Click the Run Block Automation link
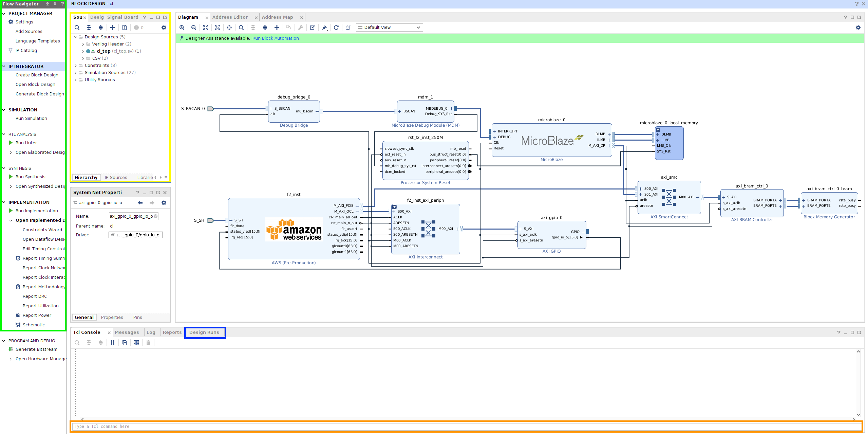868x434 pixels. pyautogui.click(x=276, y=38)
